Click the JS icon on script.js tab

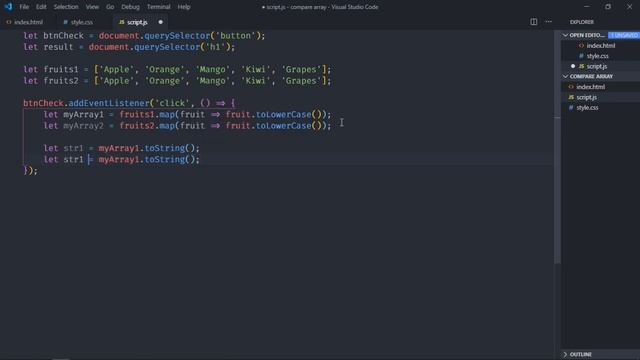click(x=121, y=22)
